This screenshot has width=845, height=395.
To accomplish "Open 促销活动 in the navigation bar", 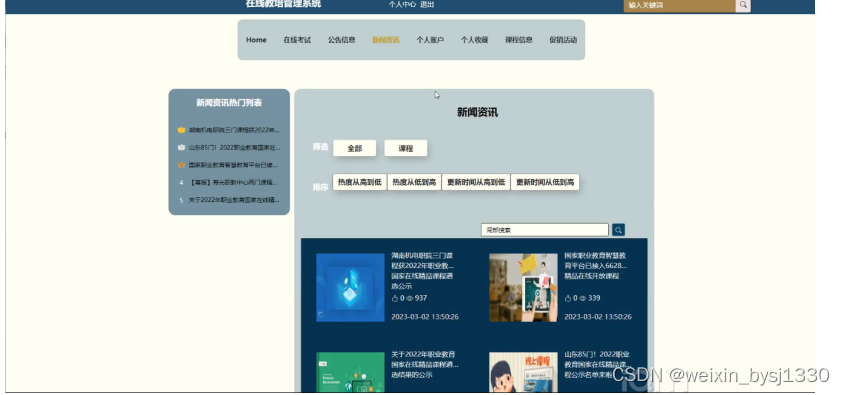I will pos(563,40).
